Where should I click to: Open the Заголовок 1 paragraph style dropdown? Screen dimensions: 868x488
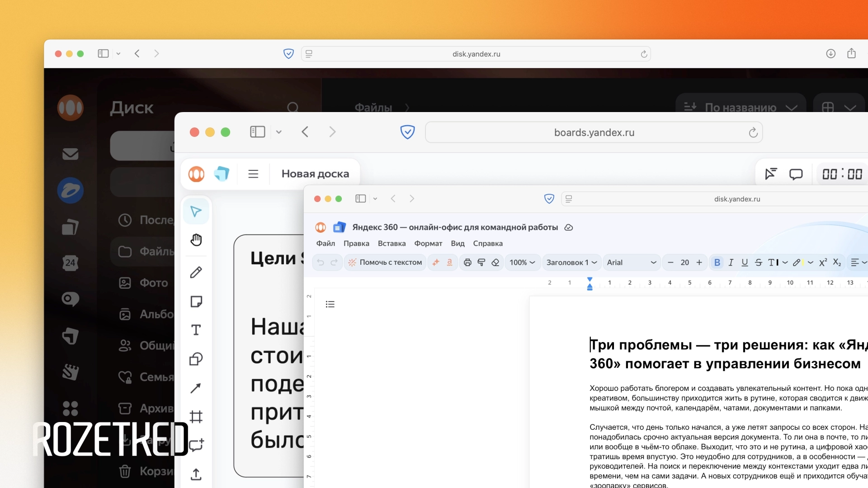[x=571, y=262]
